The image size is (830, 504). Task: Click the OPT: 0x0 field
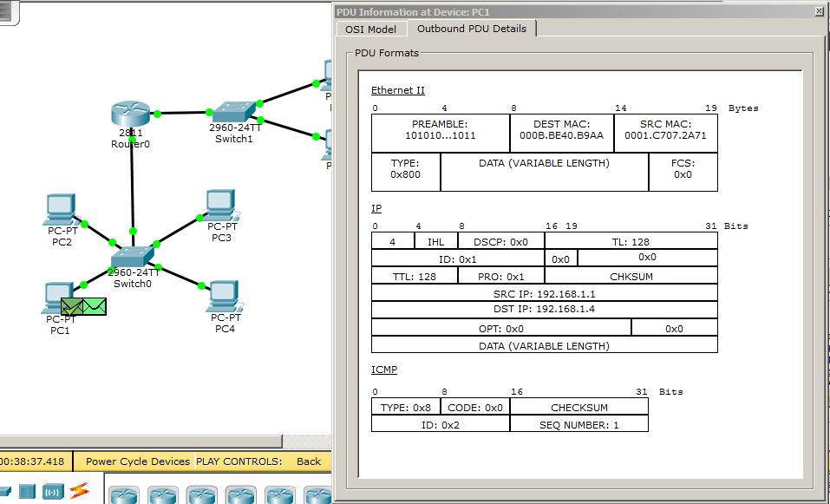tap(501, 328)
